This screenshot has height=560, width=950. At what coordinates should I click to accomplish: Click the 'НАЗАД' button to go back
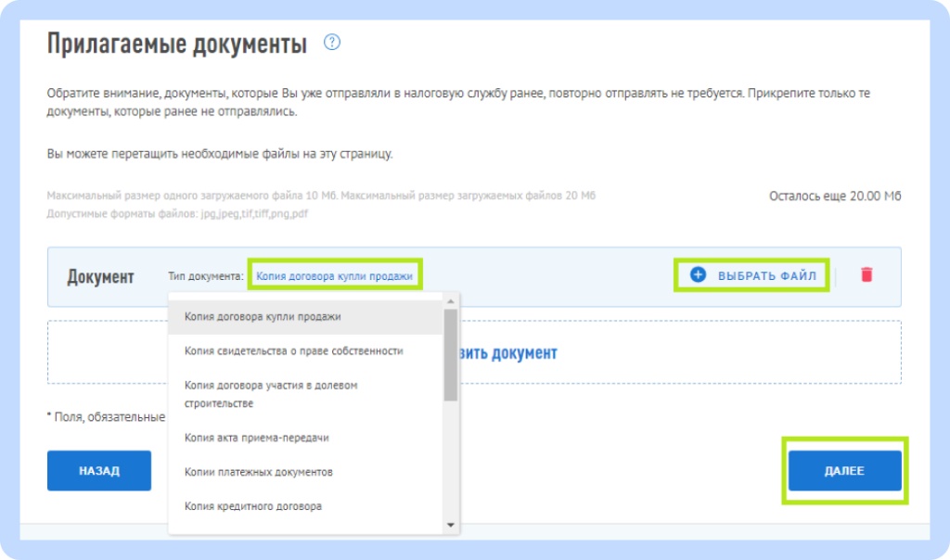click(x=98, y=470)
